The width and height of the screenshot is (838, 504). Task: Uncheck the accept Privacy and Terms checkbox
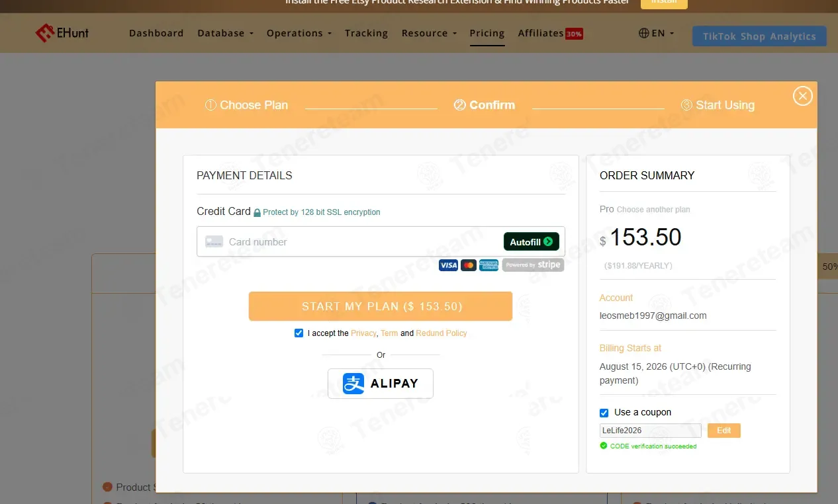click(x=299, y=333)
